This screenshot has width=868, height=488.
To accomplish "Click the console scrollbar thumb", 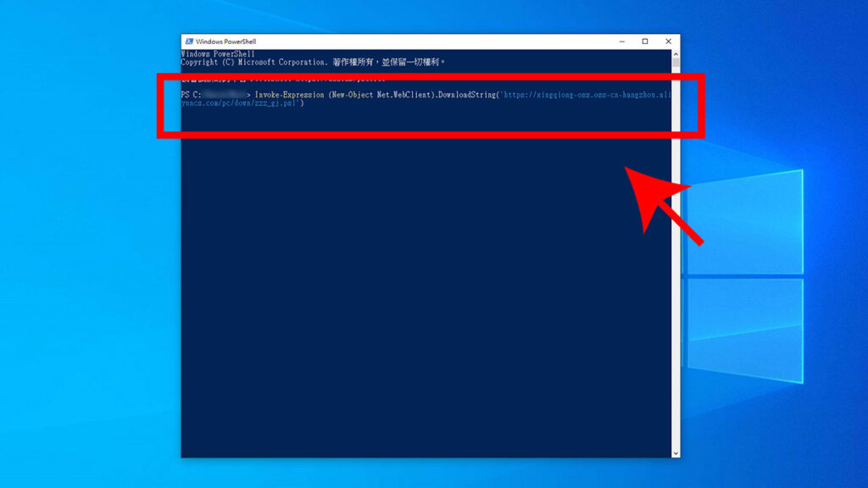I will point(676,63).
